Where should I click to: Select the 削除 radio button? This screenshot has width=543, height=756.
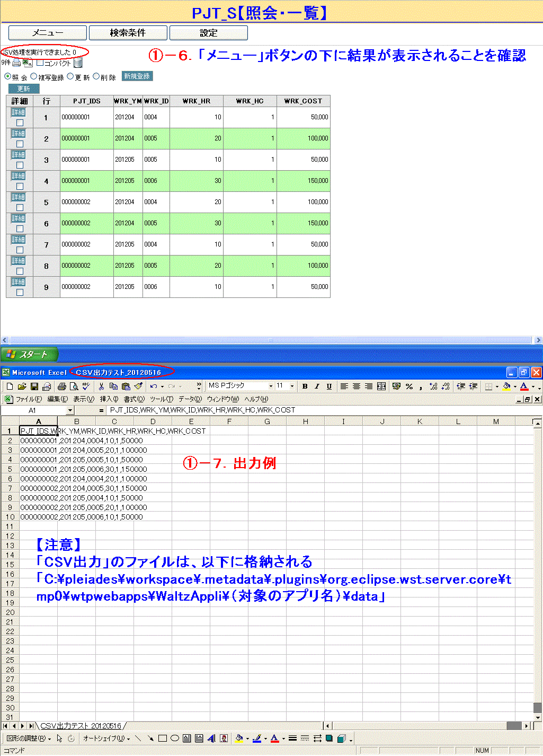click(96, 76)
